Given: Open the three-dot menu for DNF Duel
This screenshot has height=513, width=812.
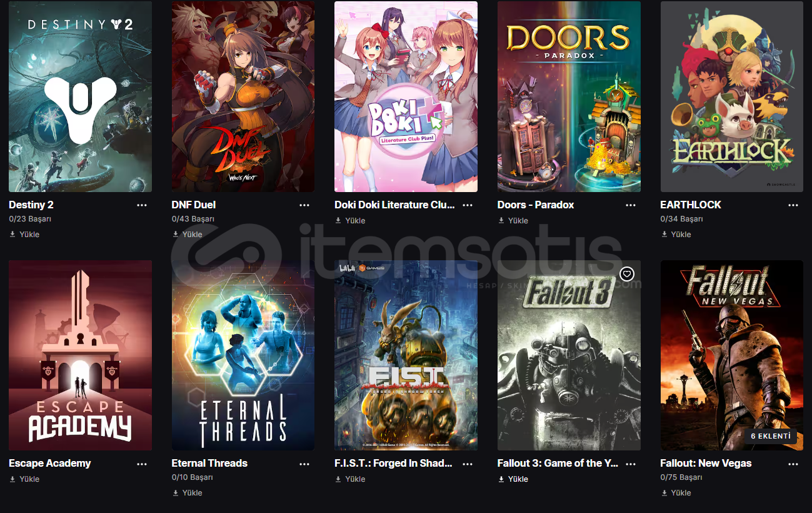Looking at the screenshot, I should coord(304,205).
